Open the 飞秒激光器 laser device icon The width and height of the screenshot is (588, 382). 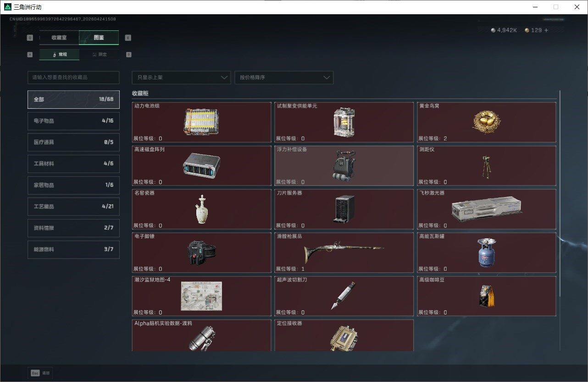tap(486, 209)
